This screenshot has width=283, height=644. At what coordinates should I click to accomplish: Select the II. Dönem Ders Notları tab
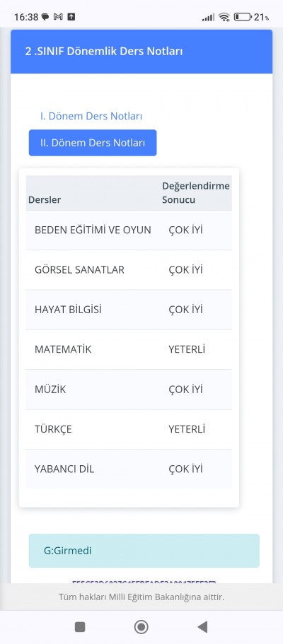pyautogui.click(x=93, y=143)
